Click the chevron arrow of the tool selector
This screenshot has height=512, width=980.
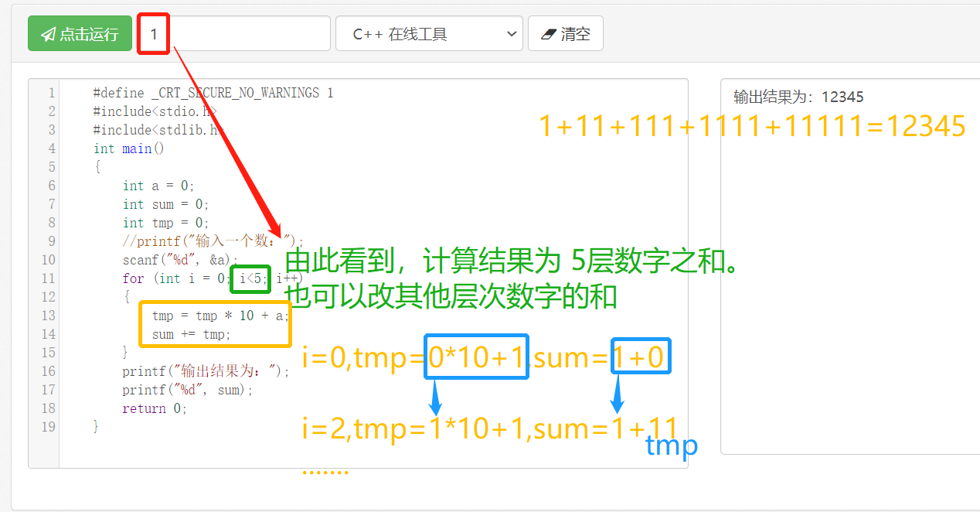[511, 33]
